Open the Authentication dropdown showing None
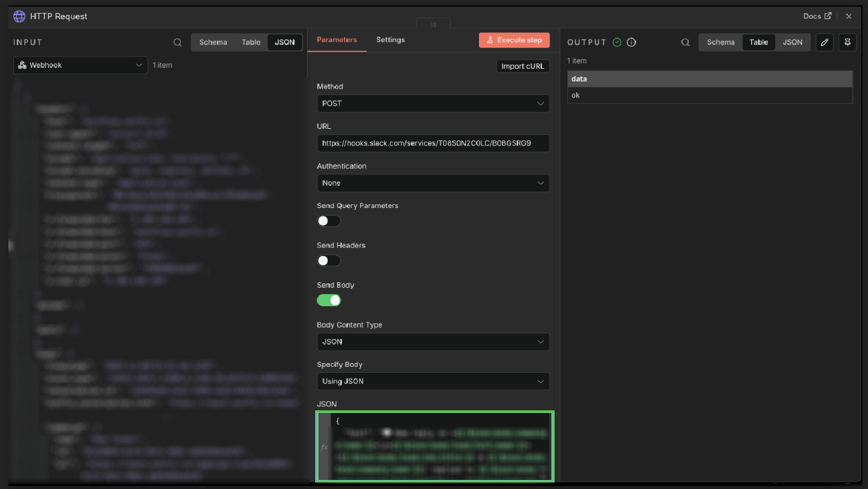This screenshot has height=489, width=868. 433,183
